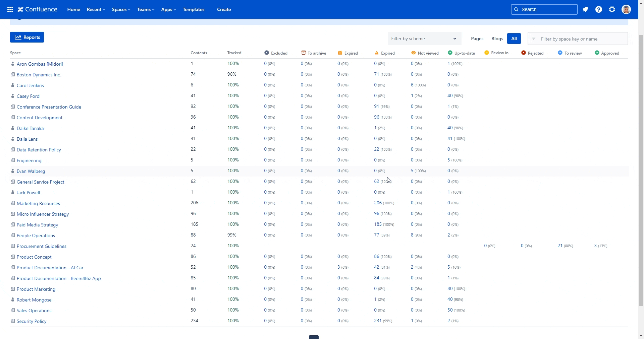This screenshot has width=644, height=339.
Task: Open the notifications icon
Action: click(x=585, y=9)
